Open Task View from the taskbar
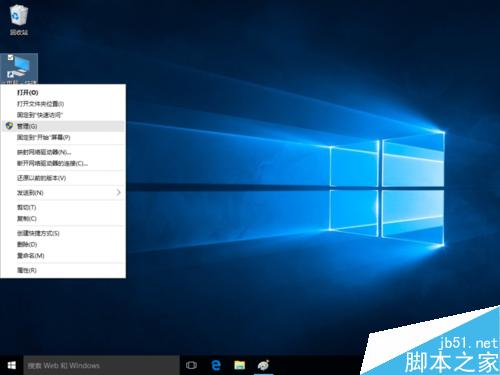The image size is (500, 375). pyautogui.click(x=191, y=365)
